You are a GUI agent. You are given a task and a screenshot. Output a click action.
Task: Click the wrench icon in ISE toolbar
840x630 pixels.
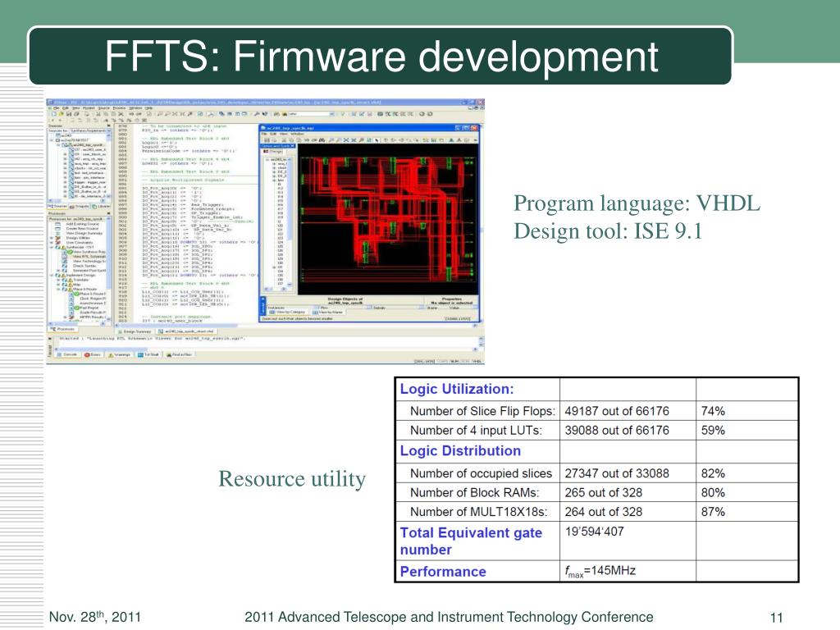point(256,114)
